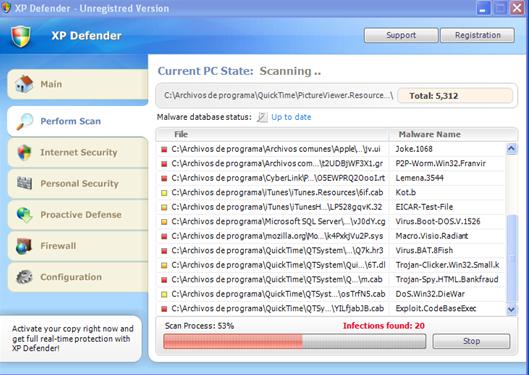
Task: Click the magnifying glass Perform Scan icon
Action: (25, 121)
